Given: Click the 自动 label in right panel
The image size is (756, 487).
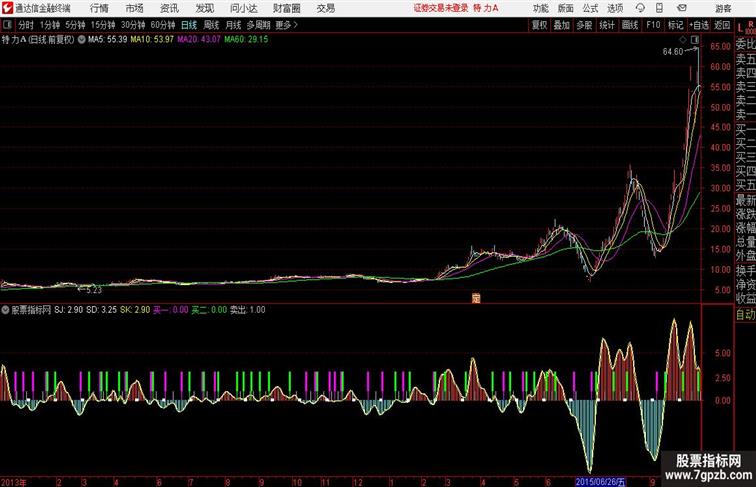Looking at the screenshot, I should click(x=745, y=314).
